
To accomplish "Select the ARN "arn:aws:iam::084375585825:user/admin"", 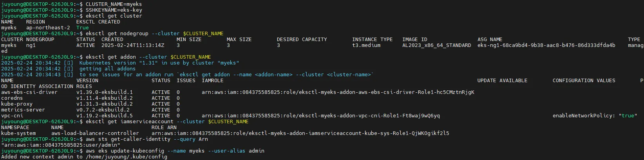I will 61,145.
